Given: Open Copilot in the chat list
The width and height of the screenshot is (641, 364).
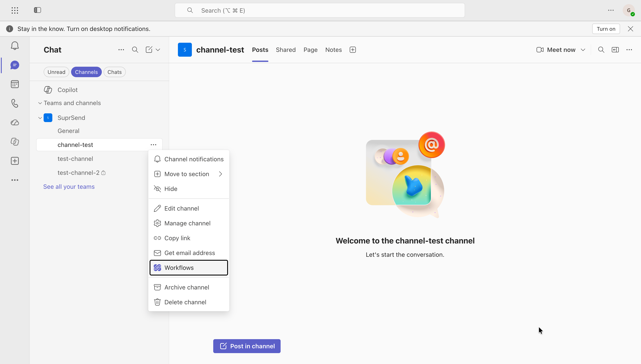Looking at the screenshot, I should coord(99,90).
